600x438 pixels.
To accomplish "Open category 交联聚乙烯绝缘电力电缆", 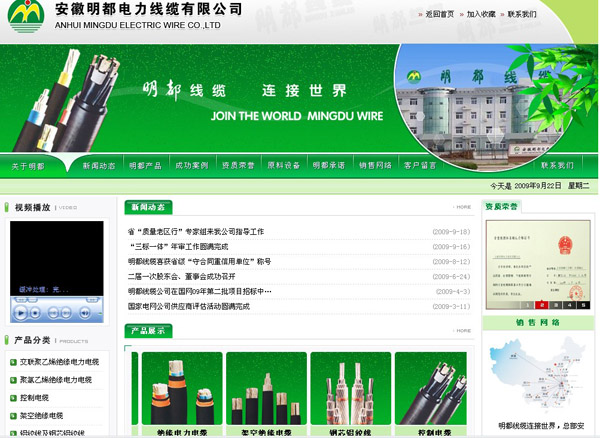I will tap(59, 362).
